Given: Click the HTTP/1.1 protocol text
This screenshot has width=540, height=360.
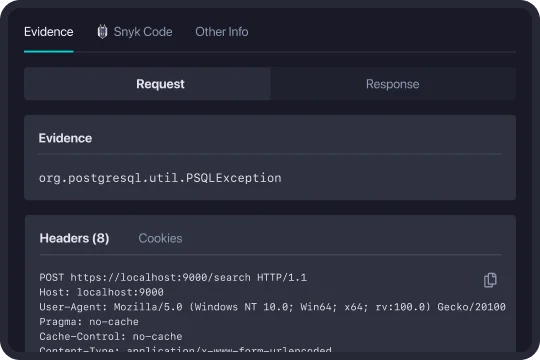Looking at the screenshot, I should [282, 277].
